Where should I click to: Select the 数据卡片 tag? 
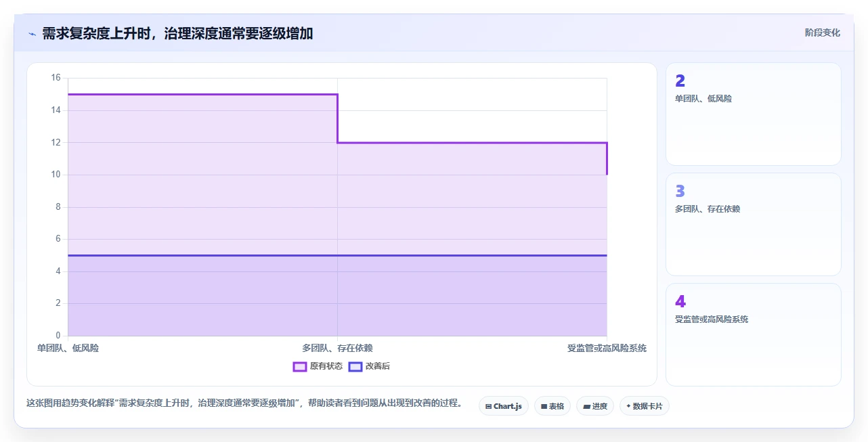point(645,406)
